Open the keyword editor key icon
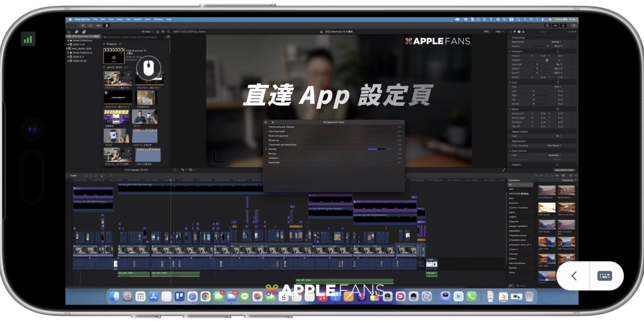The image size is (644, 322). [98, 26]
